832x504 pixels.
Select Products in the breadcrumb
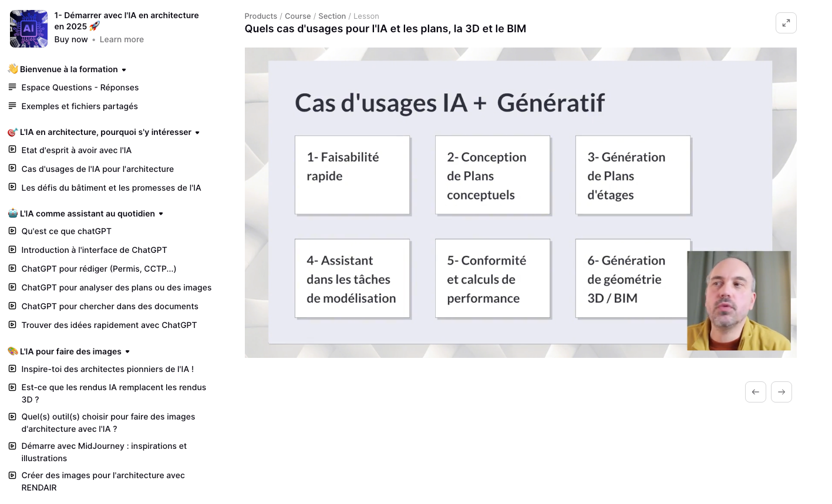tap(261, 16)
